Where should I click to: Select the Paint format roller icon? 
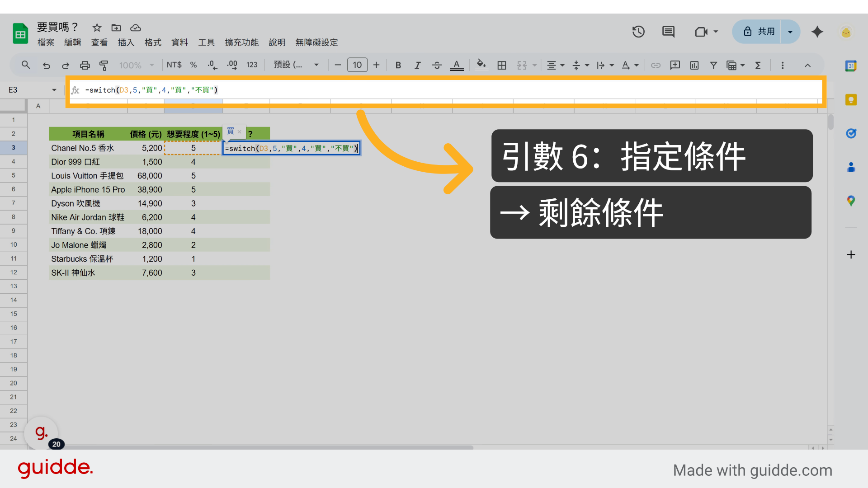point(104,65)
